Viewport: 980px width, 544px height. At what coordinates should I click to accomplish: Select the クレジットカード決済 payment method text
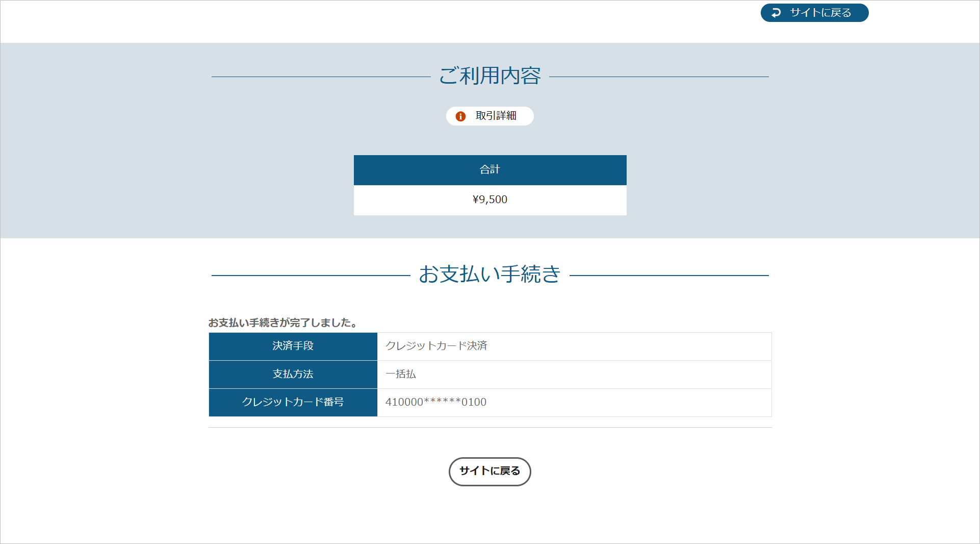pyautogui.click(x=436, y=347)
